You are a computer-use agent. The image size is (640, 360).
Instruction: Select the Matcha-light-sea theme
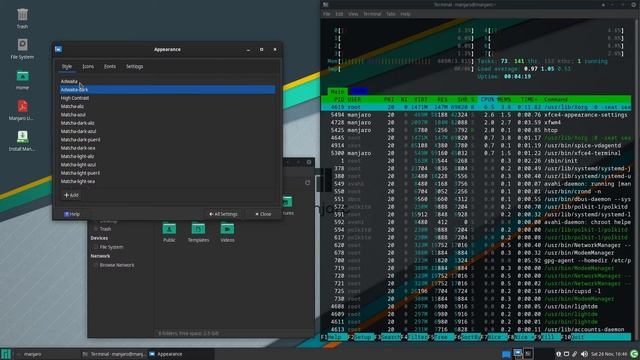click(168, 181)
